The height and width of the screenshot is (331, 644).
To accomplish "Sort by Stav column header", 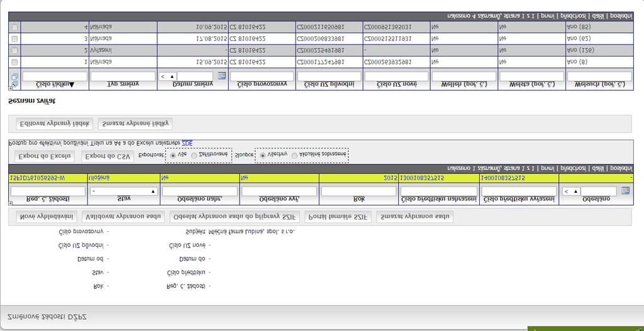I will pos(124,199).
